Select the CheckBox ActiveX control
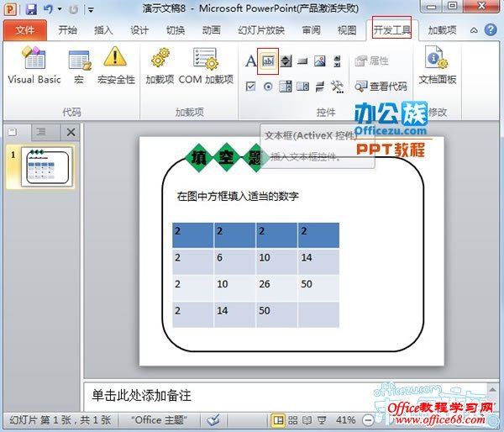 pyautogui.click(x=250, y=86)
